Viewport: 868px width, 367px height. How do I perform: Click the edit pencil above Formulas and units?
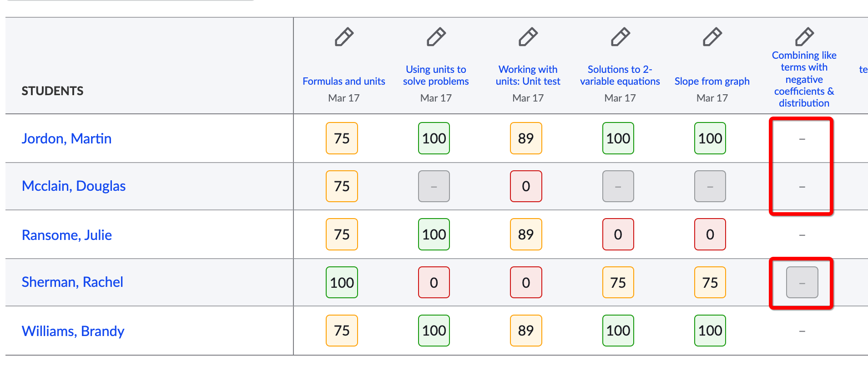point(344,37)
